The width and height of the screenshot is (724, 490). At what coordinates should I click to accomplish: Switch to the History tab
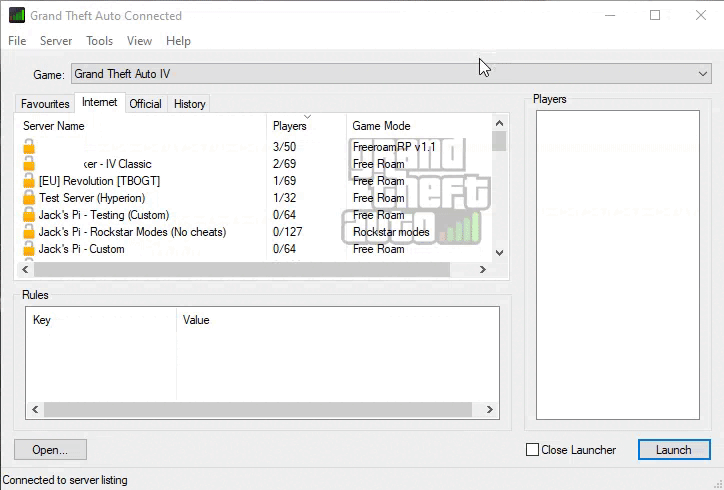(x=189, y=104)
